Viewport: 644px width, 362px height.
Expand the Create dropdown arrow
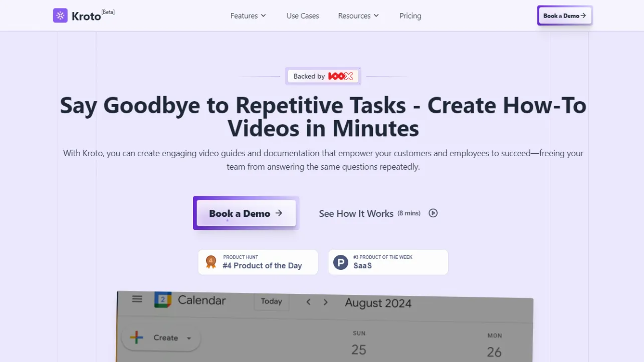(189, 338)
